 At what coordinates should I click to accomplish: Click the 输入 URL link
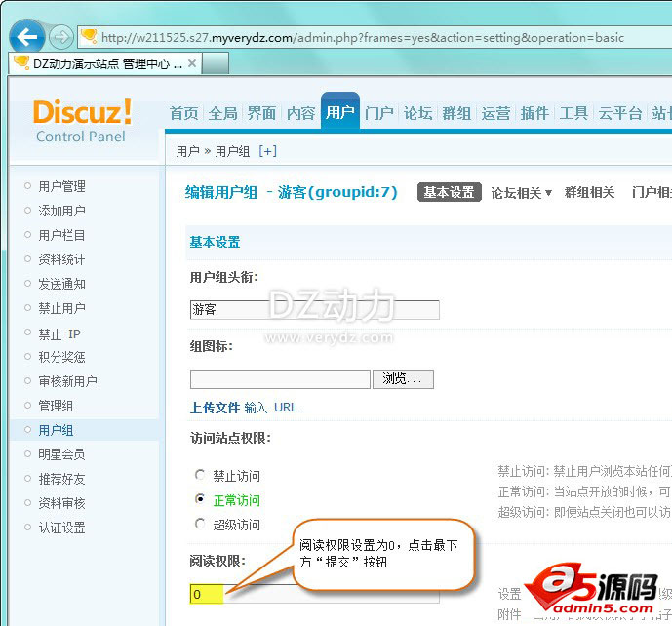(x=271, y=408)
